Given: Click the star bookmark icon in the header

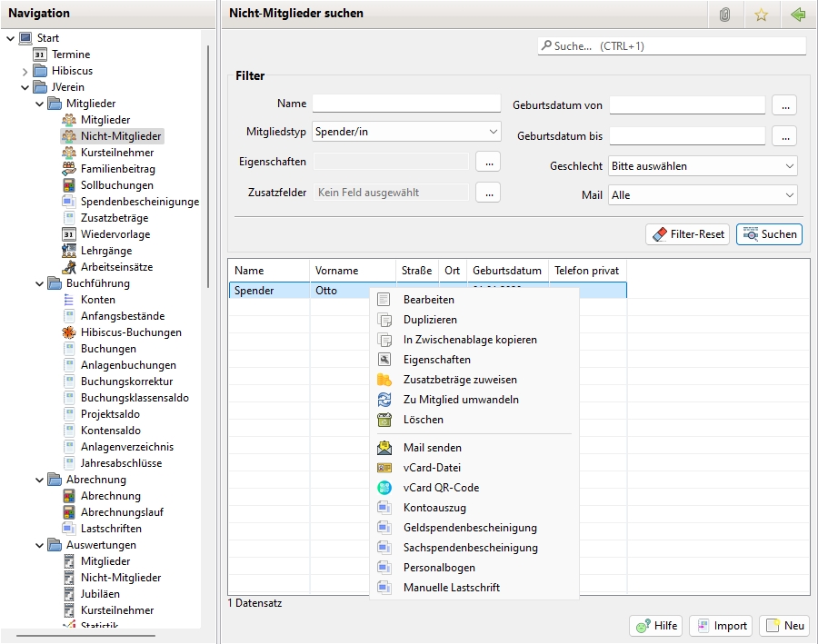Looking at the screenshot, I should click(761, 15).
